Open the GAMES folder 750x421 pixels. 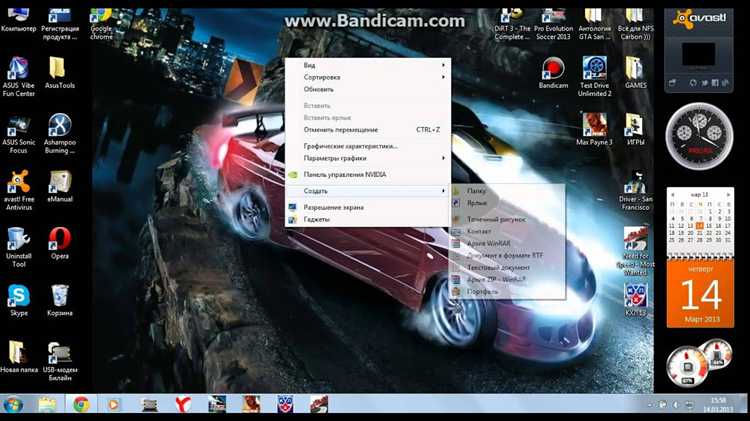click(635, 73)
